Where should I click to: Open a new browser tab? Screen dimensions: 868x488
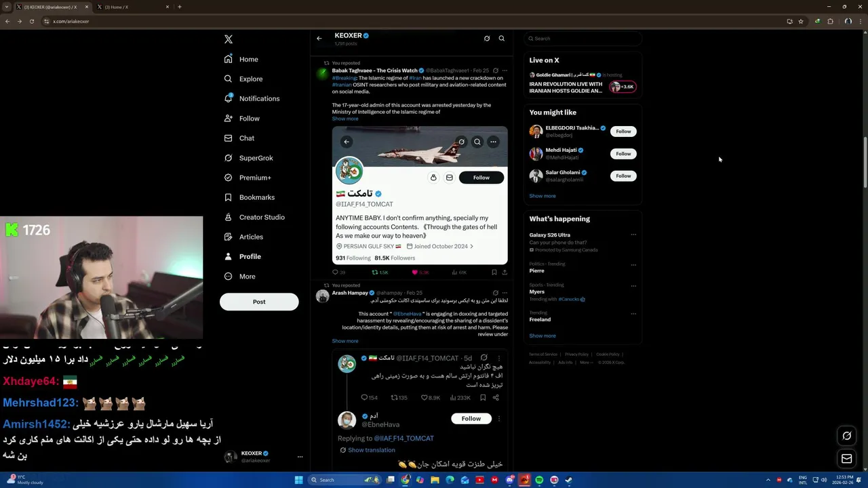click(179, 7)
